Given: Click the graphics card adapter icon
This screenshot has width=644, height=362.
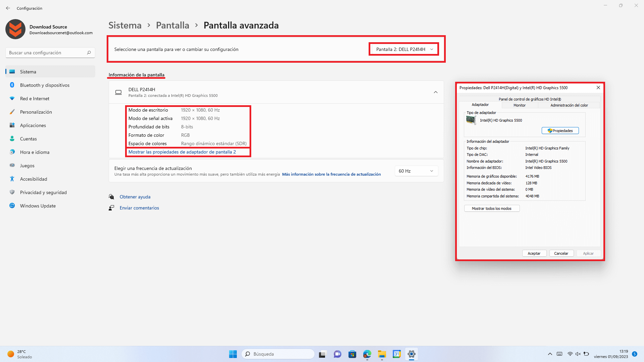Looking at the screenshot, I should (471, 120).
